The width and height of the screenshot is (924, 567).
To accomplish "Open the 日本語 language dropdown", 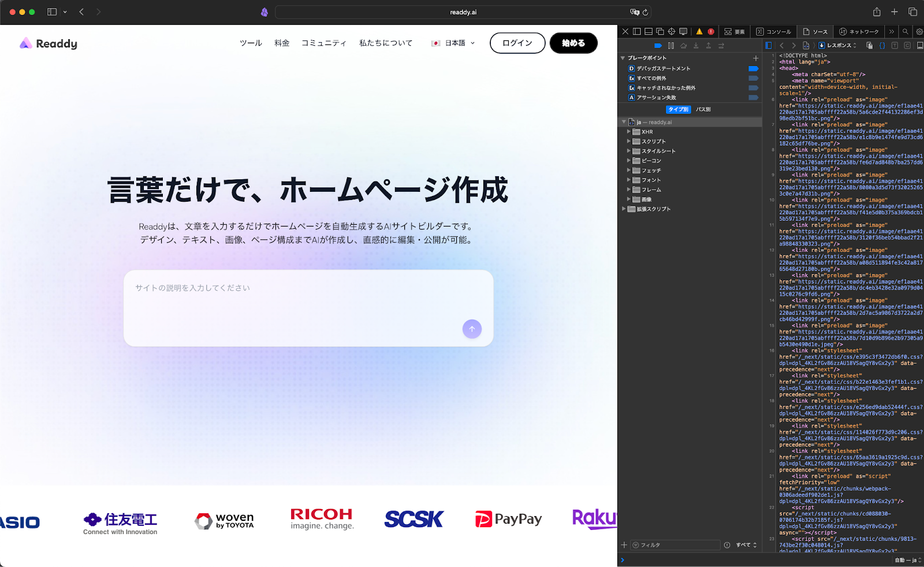I will 453,43.
